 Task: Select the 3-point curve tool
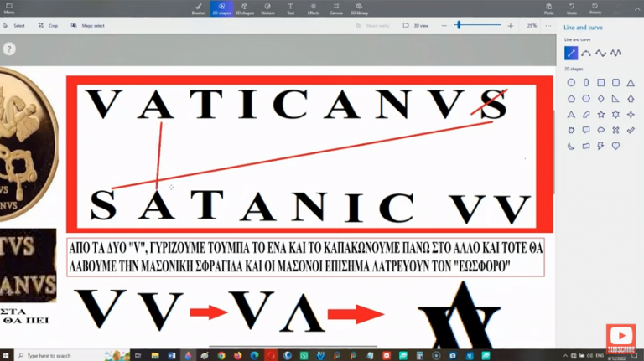click(586, 53)
